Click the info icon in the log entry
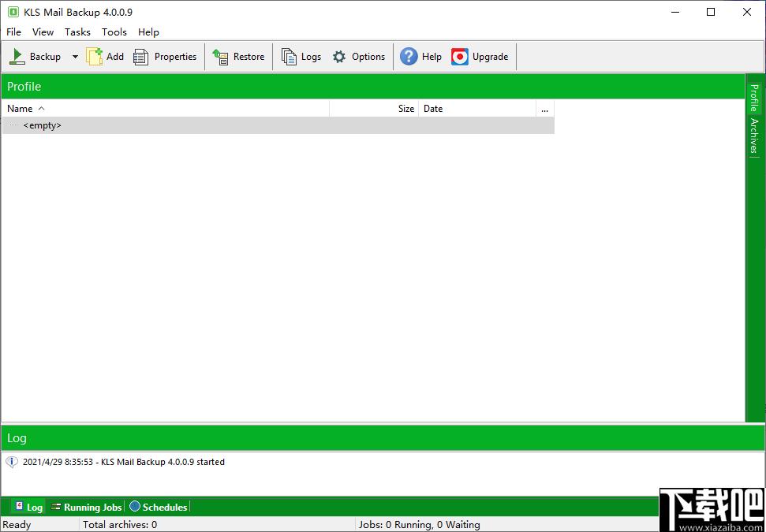Viewport: 766px width, 532px height. 12,462
